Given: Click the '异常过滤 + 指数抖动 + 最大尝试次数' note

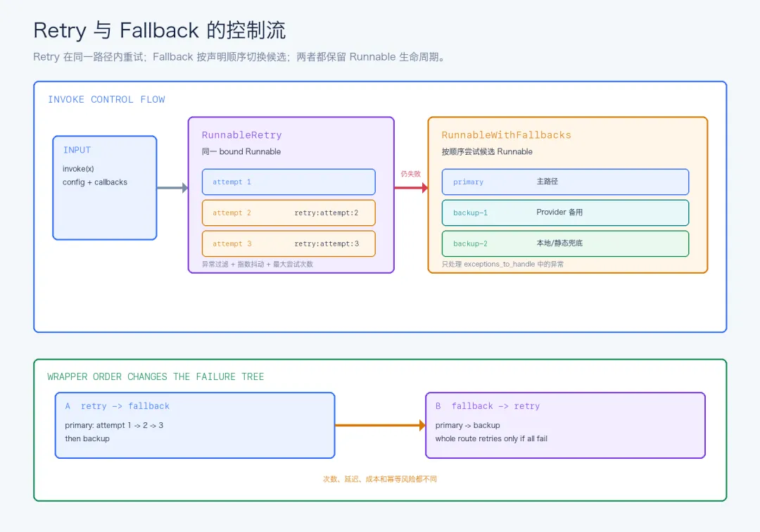Looking at the screenshot, I should click(258, 264).
